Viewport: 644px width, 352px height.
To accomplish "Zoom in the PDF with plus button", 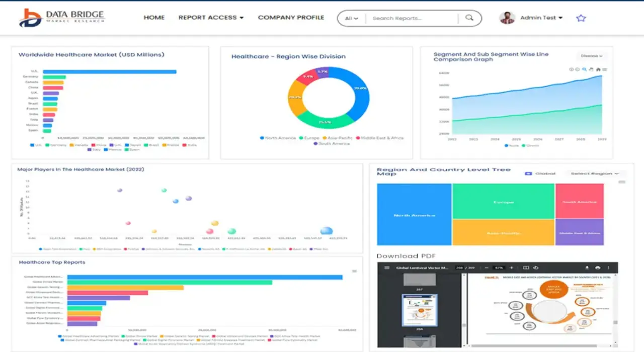I will click(x=511, y=268).
